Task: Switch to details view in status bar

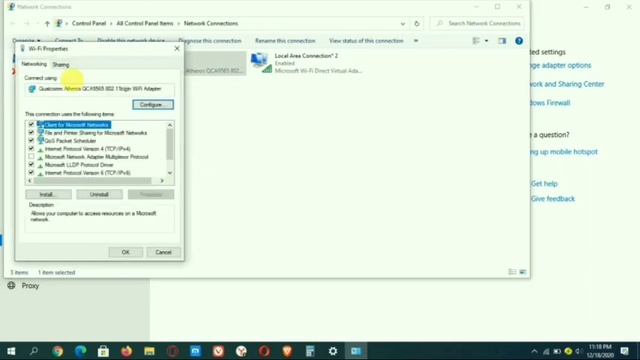Action: pos(512,272)
